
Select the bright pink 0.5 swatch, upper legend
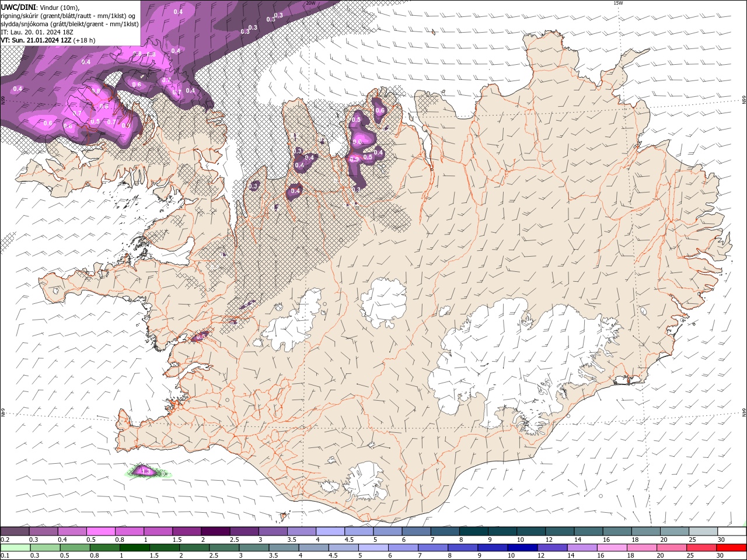100,531
